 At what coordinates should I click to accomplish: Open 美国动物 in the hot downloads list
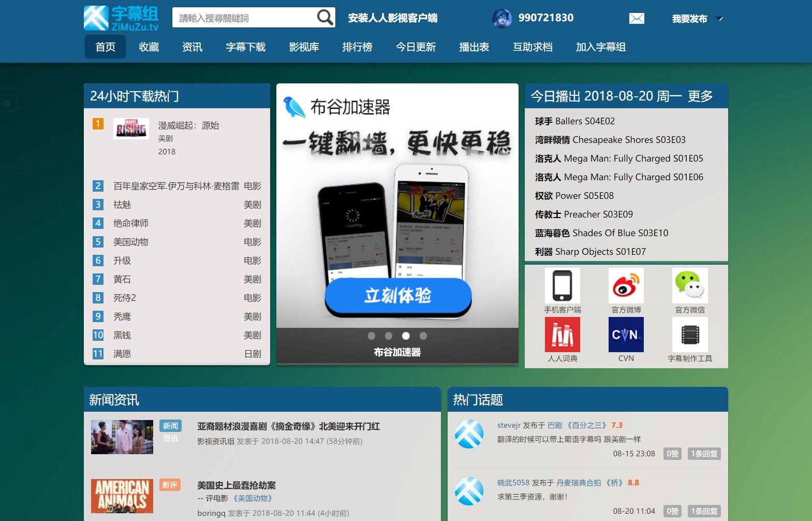point(131,242)
